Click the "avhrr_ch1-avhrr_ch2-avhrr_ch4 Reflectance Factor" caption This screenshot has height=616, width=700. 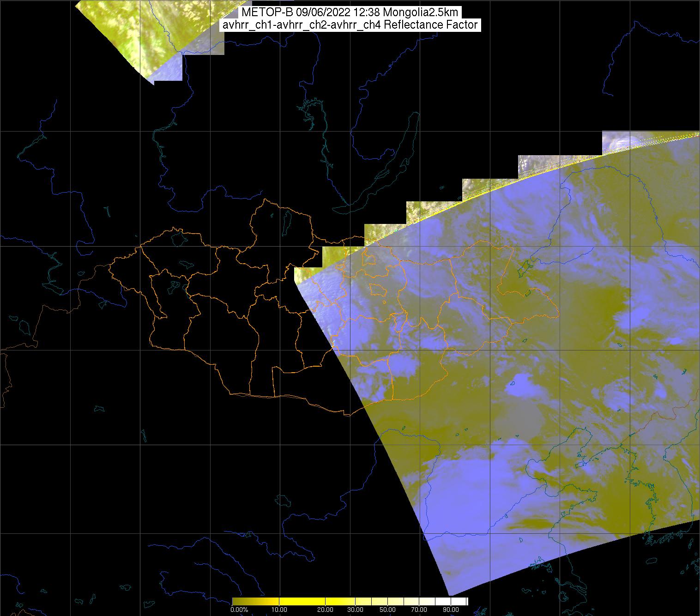tap(350, 25)
